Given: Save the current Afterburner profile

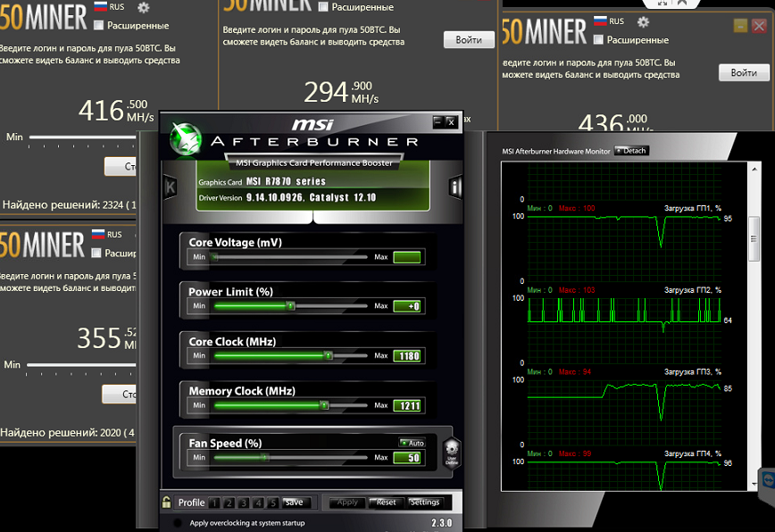Looking at the screenshot, I should coord(296,503).
